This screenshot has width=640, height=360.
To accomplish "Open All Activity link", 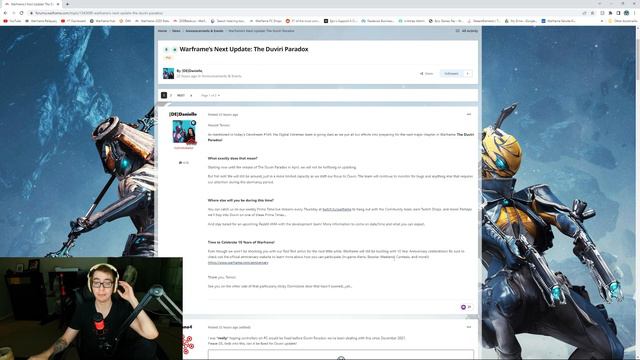I will [467, 31].
